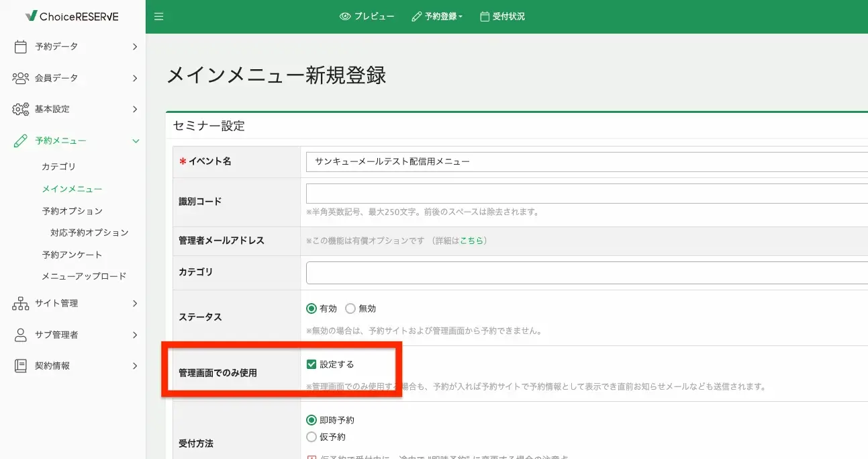Open the カテゴリ dropdown field
Screen dimensions: 868x459
587,273
